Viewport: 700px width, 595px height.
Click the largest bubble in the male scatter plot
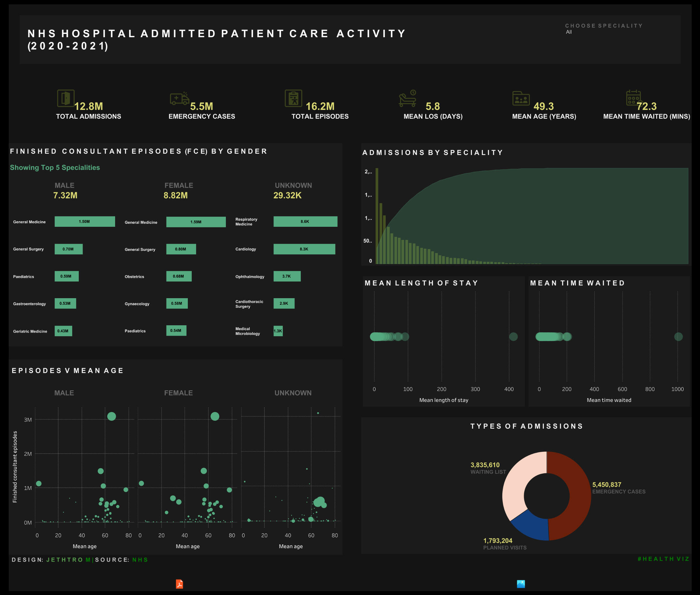click(112, 416)
